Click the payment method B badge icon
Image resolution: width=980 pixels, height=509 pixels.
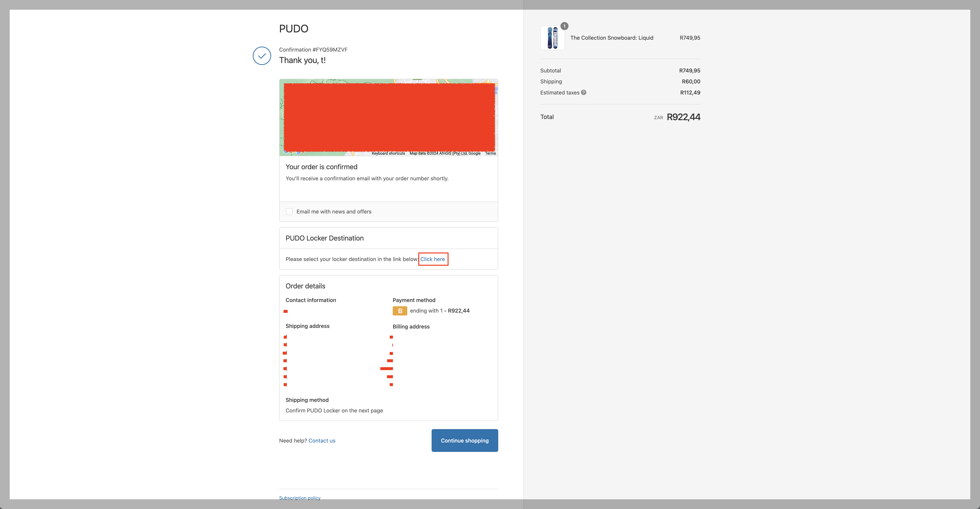point(400,311)
